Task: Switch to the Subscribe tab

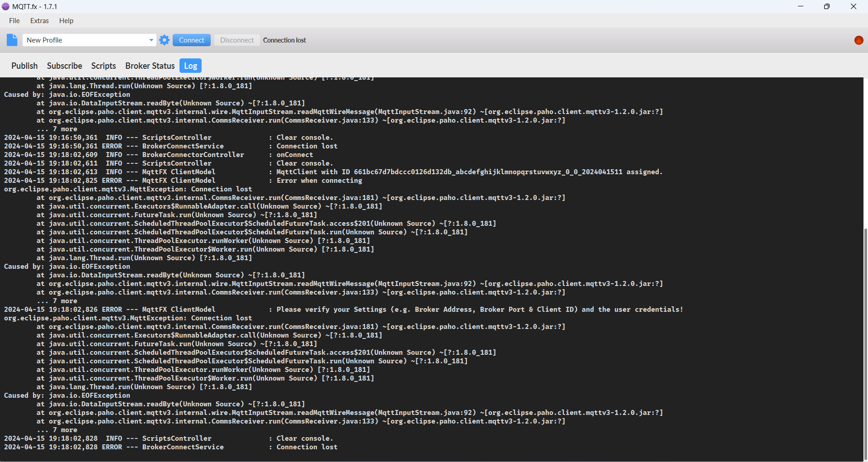Action: pyautogui.click(x=65, y=66)
